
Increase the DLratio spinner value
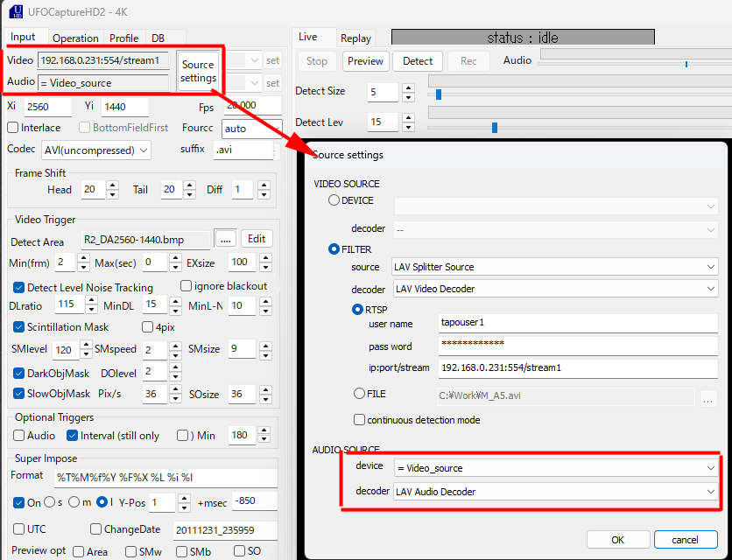pos(89,300)
